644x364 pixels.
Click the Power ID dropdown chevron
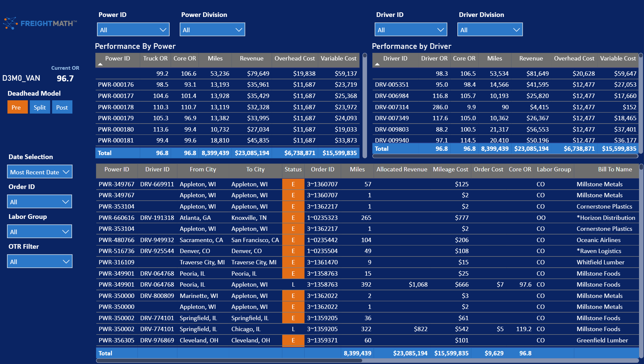click(x=163, y=30)
